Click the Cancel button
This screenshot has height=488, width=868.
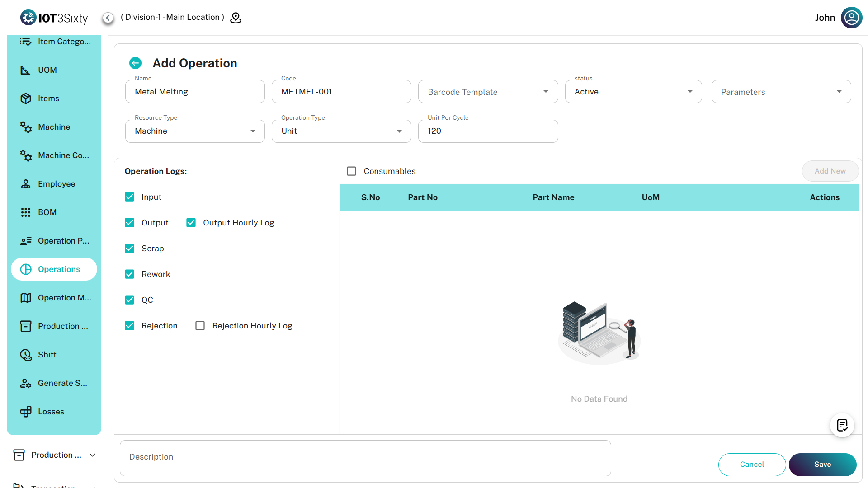(x=751, y=465)
